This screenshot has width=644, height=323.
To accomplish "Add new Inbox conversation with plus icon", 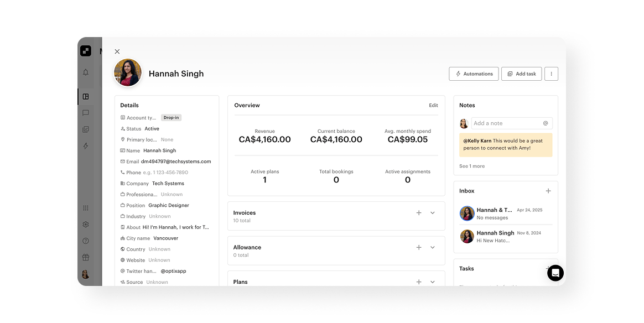I will [x=548, y=191].
